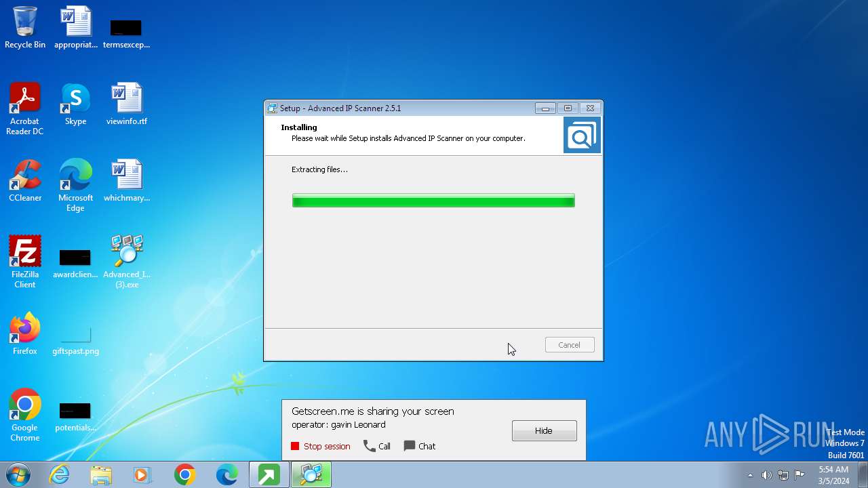
Task: Open File Explorer from the taskbar
Action: (101, 474)
